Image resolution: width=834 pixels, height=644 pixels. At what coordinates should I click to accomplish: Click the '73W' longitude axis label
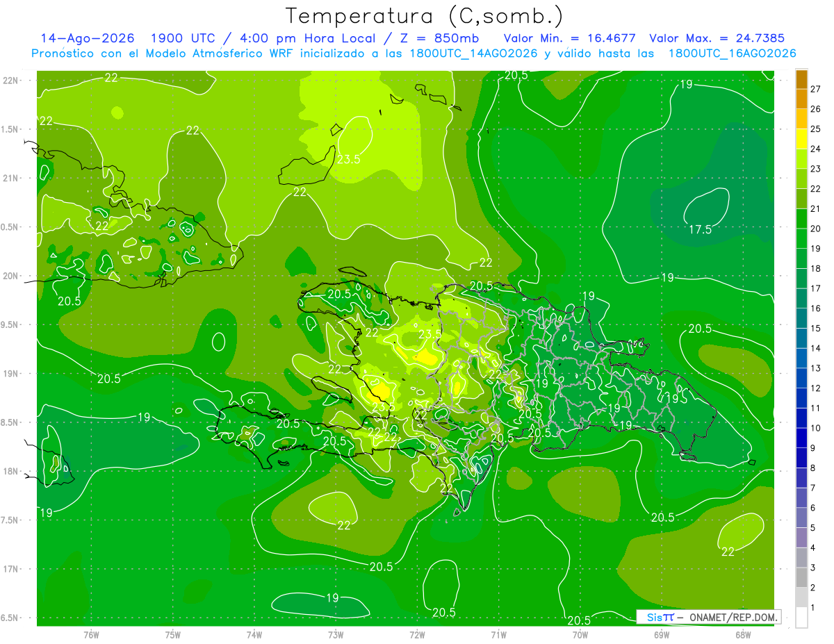click(x=336, y=634)
